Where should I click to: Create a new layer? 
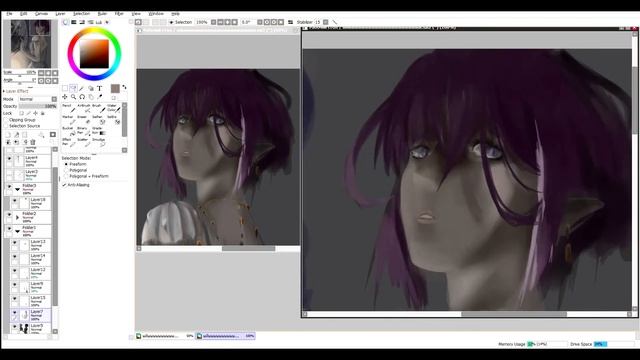click(x=8, y=134)
